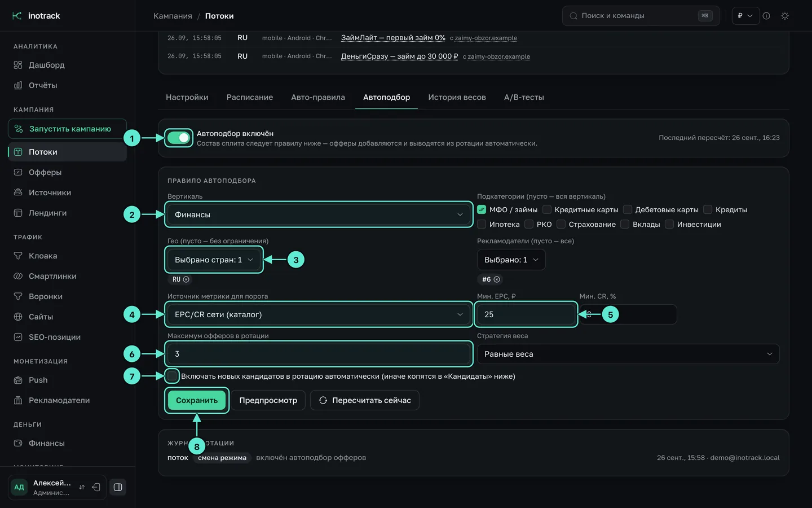812x508 pixels.
Task: Check the Кредиты subcategory
Action: [708, 209]
